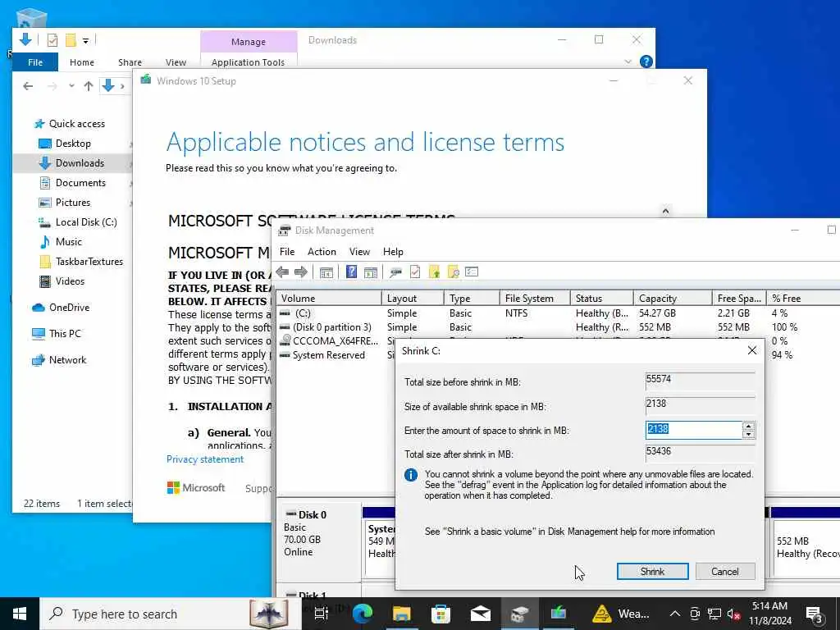The width and height of the screenshot is (840, 630).
Task: Open recent locations dropdown in Explorer
Action: (x=71, y=85)
